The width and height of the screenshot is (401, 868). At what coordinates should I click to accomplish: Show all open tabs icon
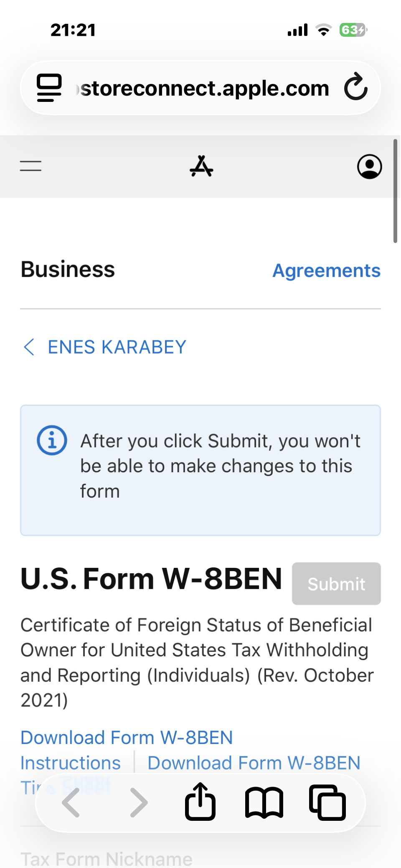(x=327, y=802)
